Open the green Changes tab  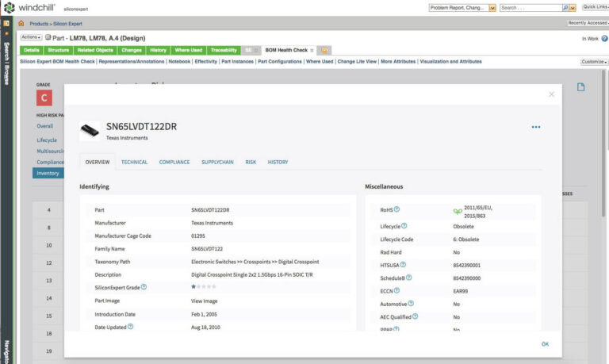click(132, 50)
